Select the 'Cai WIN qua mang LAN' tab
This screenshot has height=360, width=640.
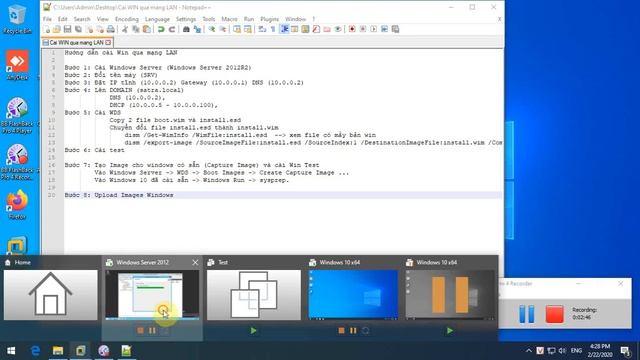(x=77, y=42)
